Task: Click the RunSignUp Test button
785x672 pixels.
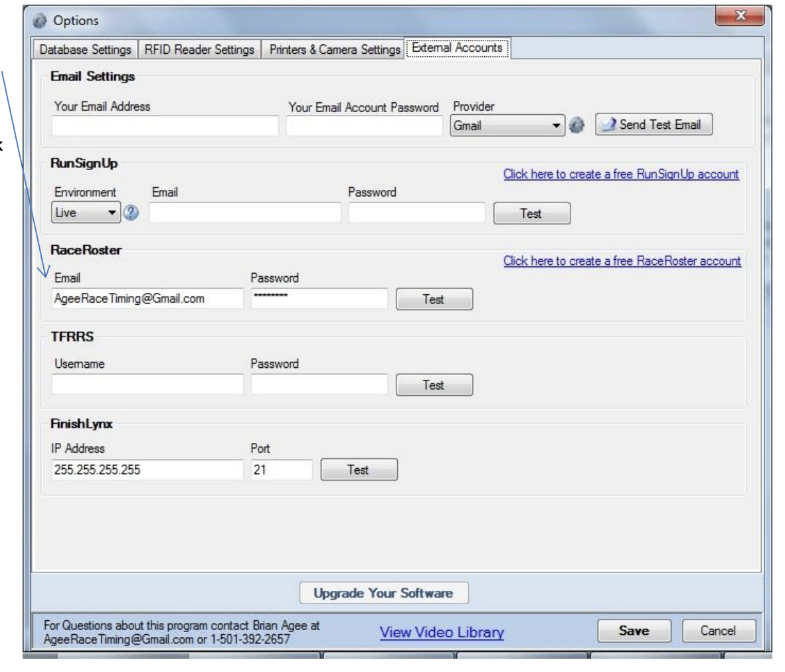Action: pyautogui.click(x=531, y=213)
